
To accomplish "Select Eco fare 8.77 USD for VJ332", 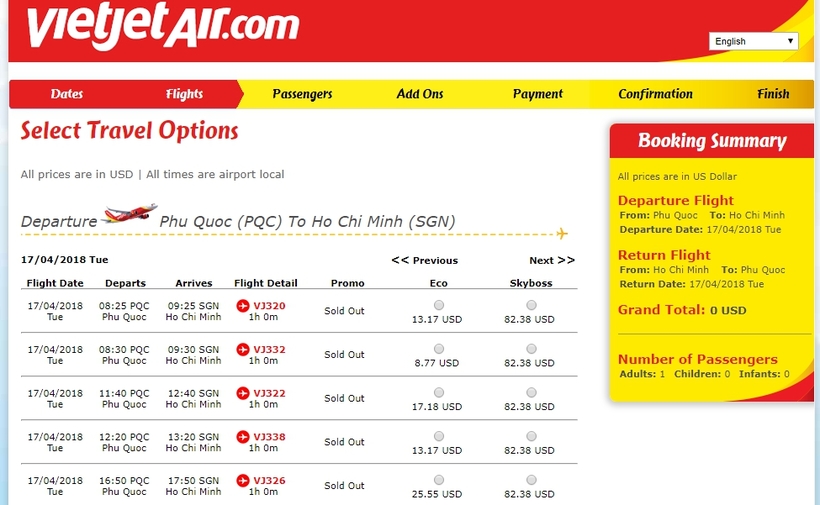I will [439, 349].
